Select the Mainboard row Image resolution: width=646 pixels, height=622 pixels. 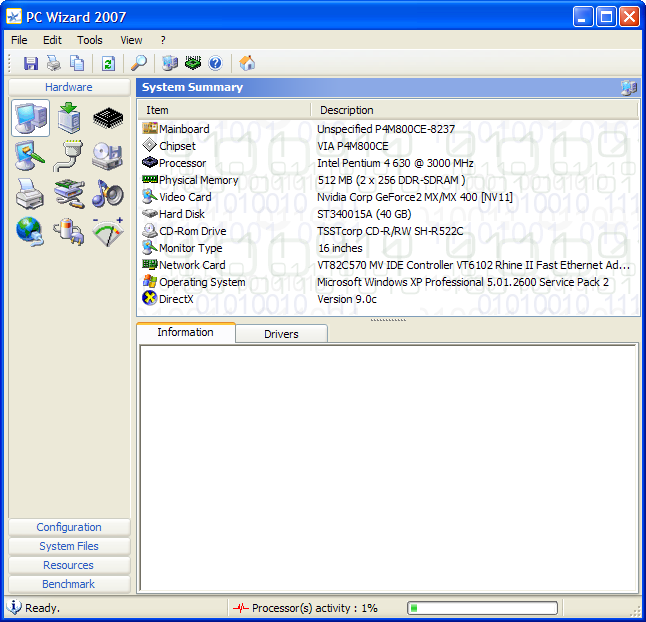(388, 129)
